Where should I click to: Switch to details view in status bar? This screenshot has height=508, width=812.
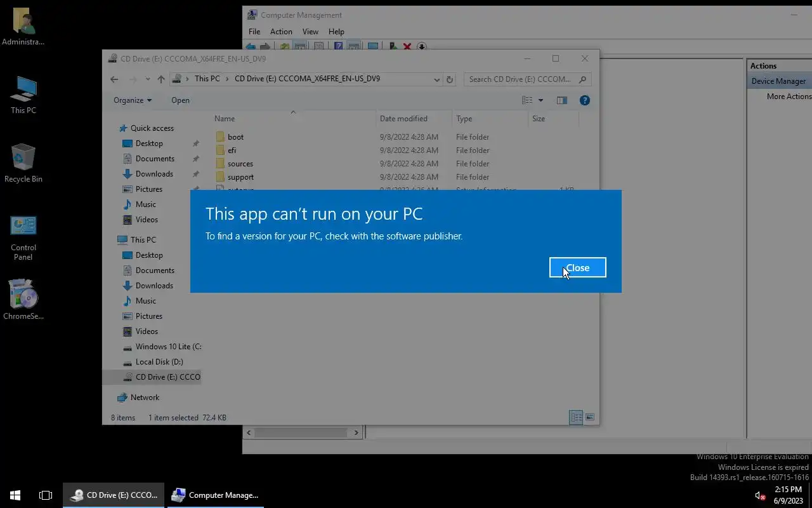pos(576,417)
